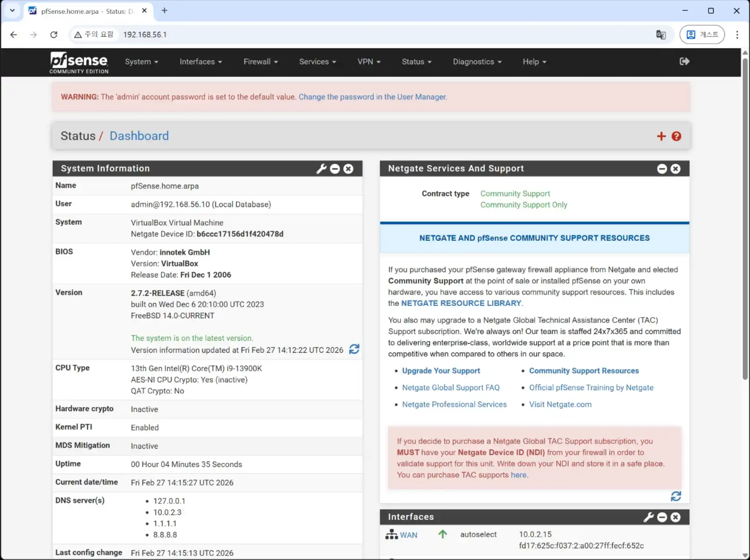Expand the Firewall dropdown menu
750x560 pixels.
260,62
